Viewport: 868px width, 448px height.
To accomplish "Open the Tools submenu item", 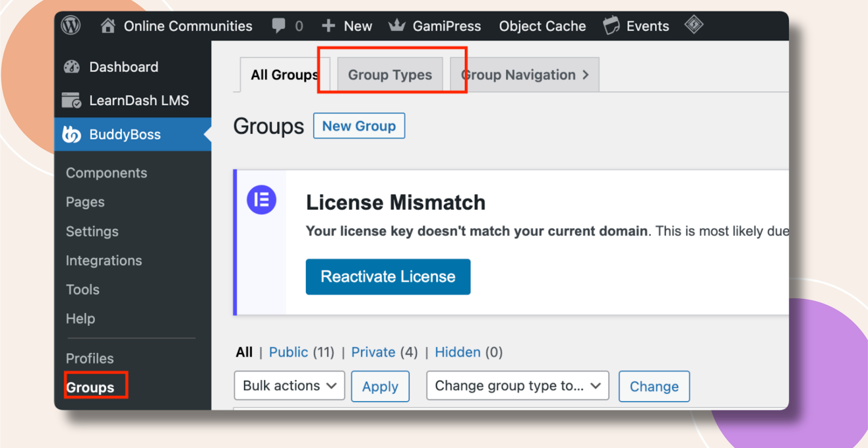I will 82,289.
